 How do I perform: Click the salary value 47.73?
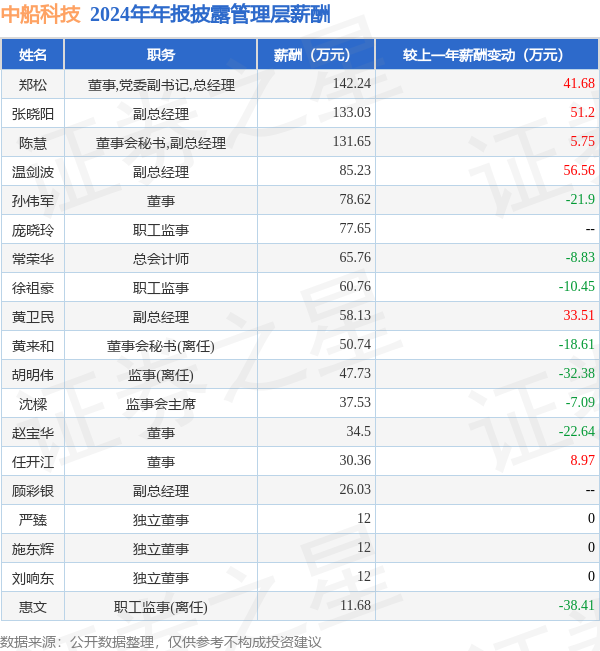pyautogui.click(x=355, y=373)
